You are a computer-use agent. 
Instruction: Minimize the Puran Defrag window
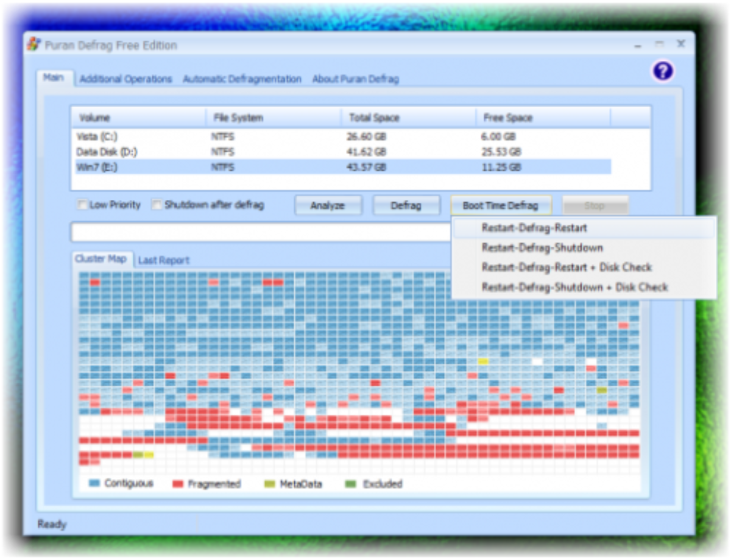[x=638, y=44]
